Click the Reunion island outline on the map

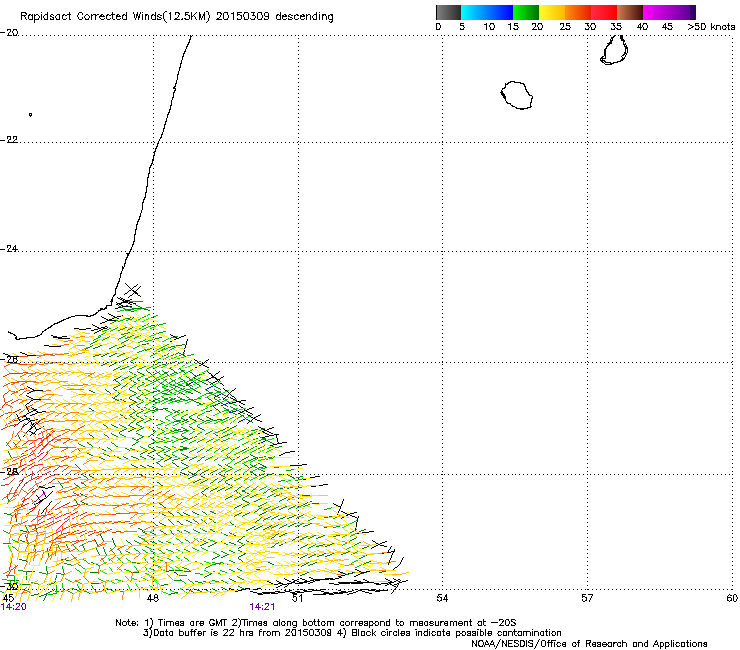coord(517,95)
